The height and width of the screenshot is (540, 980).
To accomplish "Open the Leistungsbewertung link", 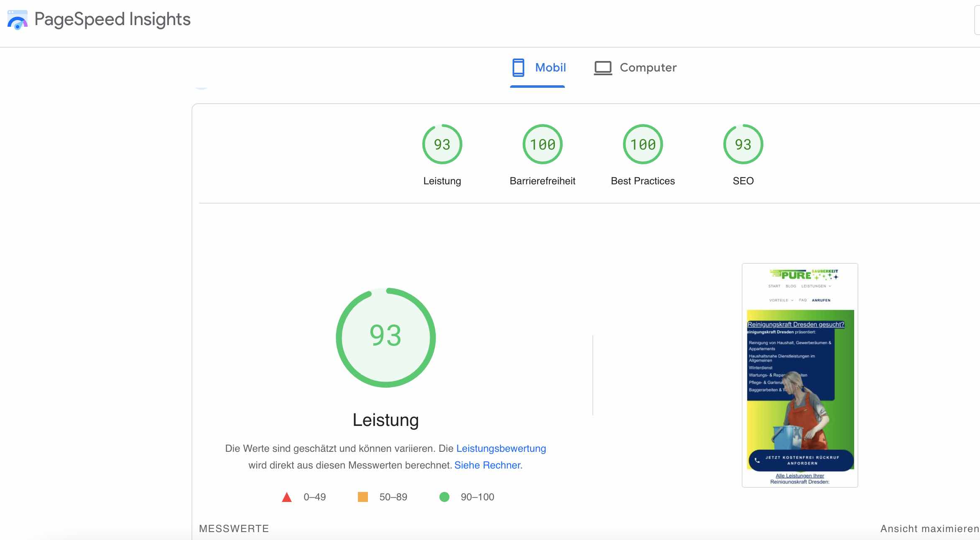I will click(x=500, y=448).
